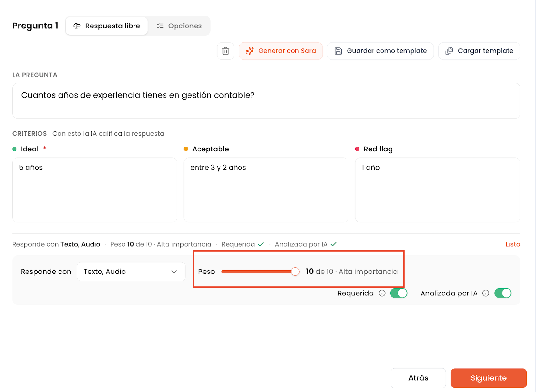
Task: Toggle the Requerida switch
Action: click(399, 293)
